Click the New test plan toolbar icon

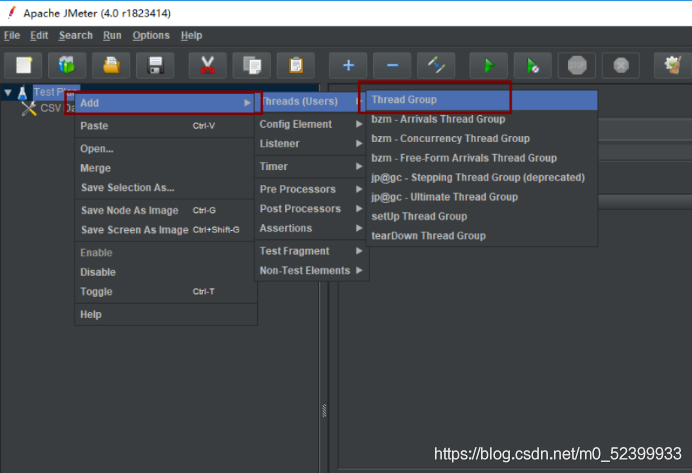(23, 66)
